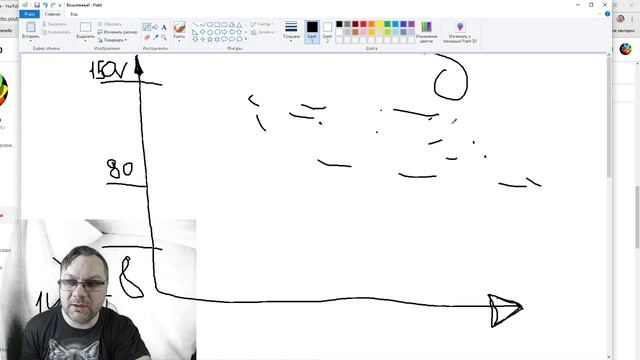The image size is (640, 360).
Task: Click the Select rectangle icon
Action: pyautogui.click(x=85, y=27)
